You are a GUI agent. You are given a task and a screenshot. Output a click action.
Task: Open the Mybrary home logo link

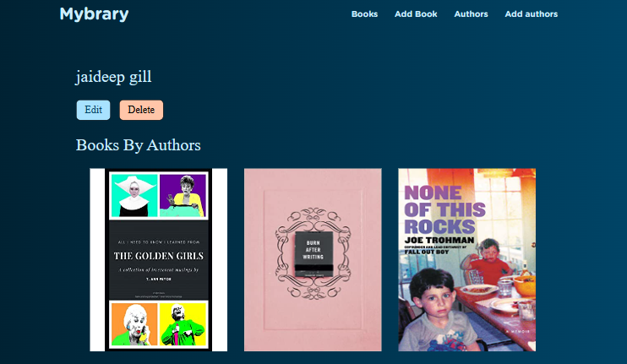[x=94, y=14]
